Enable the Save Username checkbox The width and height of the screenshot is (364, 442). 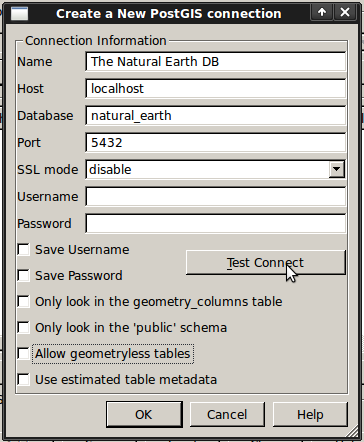[24, 250]
